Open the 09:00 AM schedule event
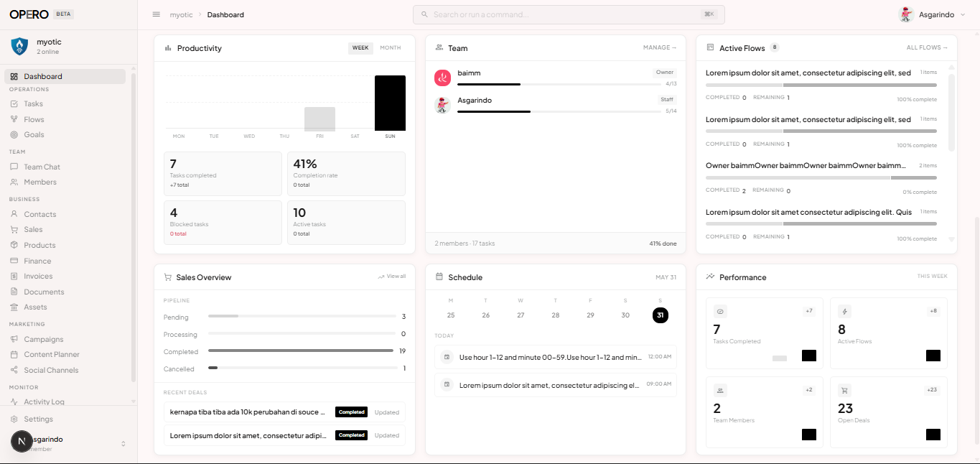This screenshot has width=980, height=464. coord(556,385)
